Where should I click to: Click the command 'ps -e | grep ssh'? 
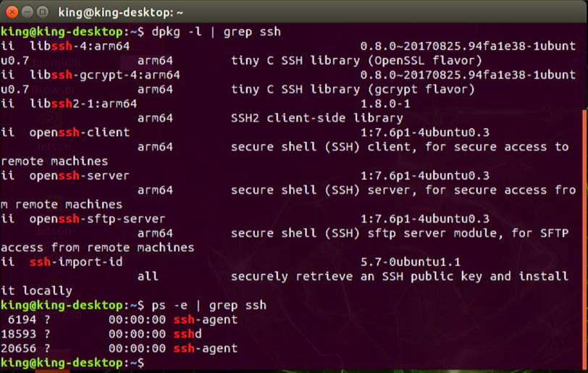209,305
